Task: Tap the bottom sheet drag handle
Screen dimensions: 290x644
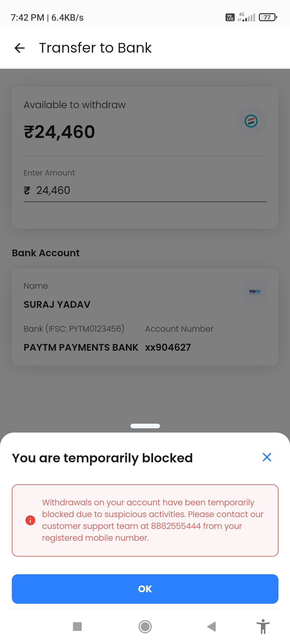Action: 145,426
